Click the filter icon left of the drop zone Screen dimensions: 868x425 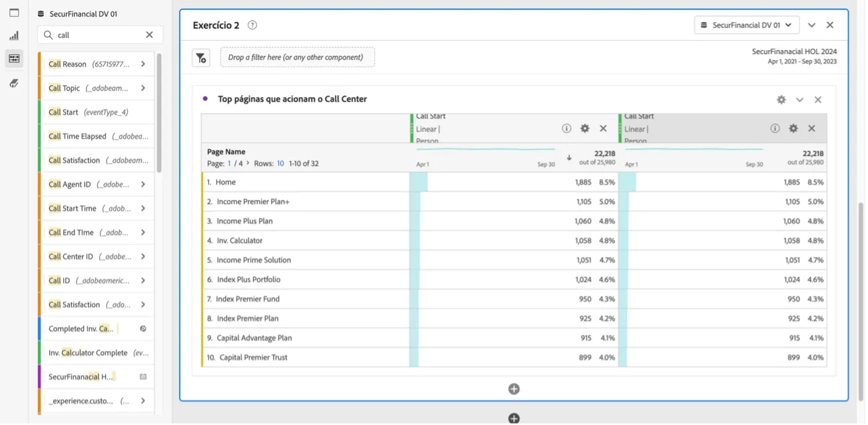pos(201,58)
